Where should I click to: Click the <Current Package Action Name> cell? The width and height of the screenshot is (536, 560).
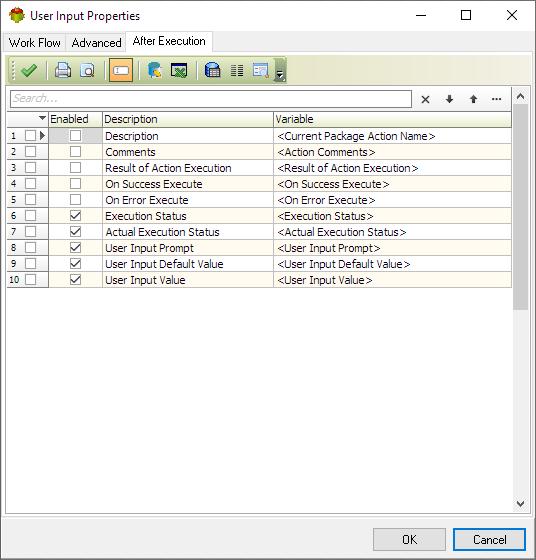tap(392, 136)
